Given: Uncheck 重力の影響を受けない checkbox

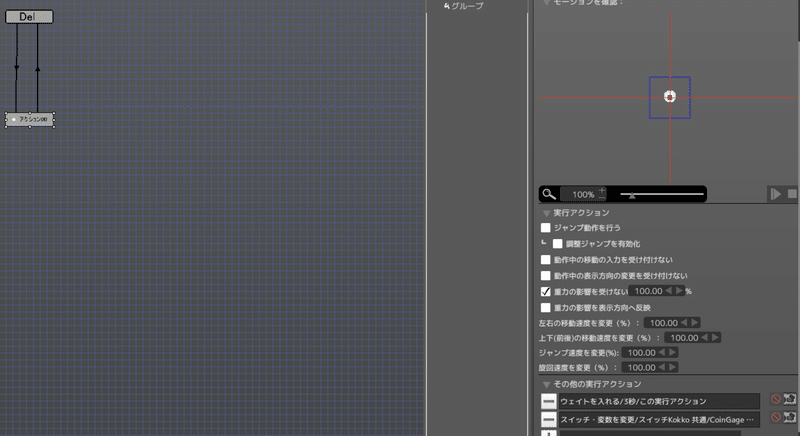Looking at the screenshot, I should [545, 292].
